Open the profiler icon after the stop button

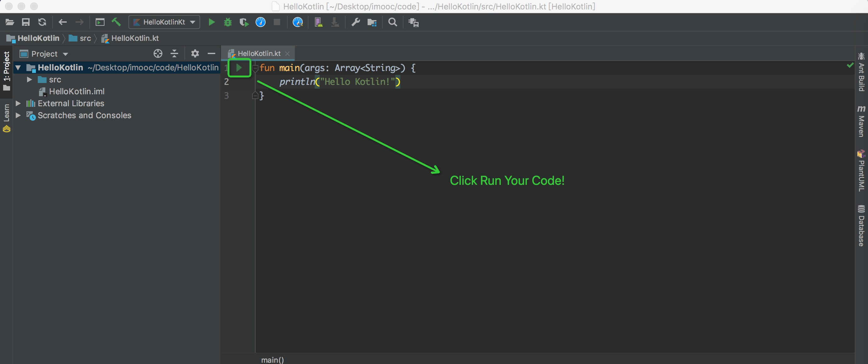[297, 22]
